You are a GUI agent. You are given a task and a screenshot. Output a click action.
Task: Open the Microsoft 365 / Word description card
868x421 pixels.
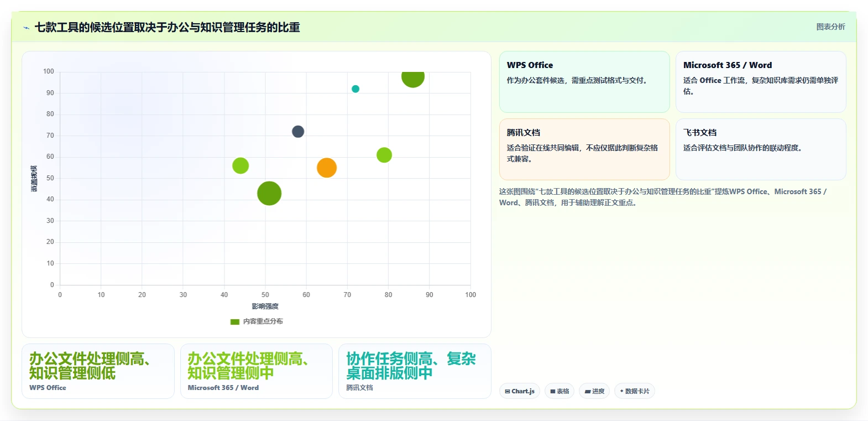click(x=761, y=82)
